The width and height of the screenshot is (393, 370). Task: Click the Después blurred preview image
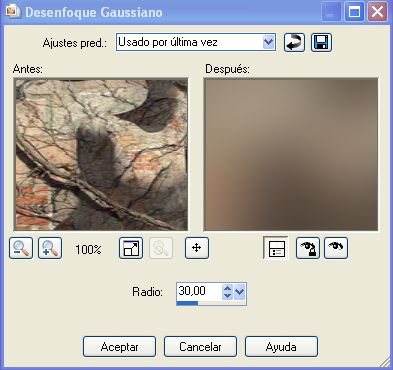click(291, 154)
